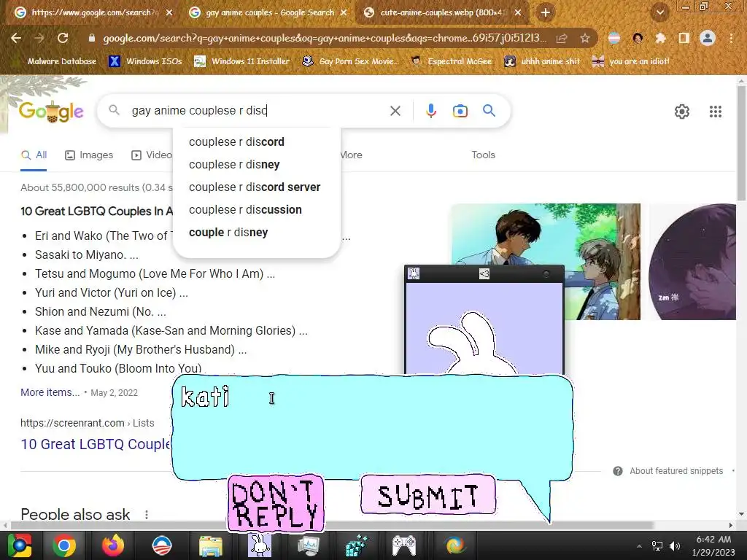
Task: Open the Windows ISOs bookmark
Action: pyautogui.click(x=145, y=61)
